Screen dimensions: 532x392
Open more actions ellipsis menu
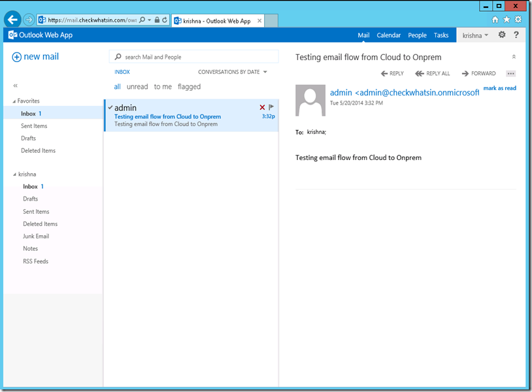pyautogui.click(x=510, y=74)
